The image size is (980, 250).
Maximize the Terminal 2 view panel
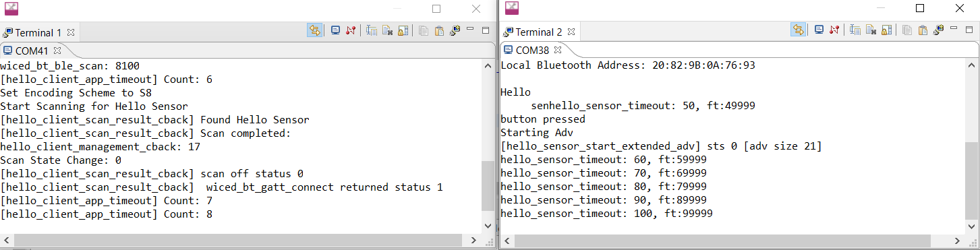point(969,30)
